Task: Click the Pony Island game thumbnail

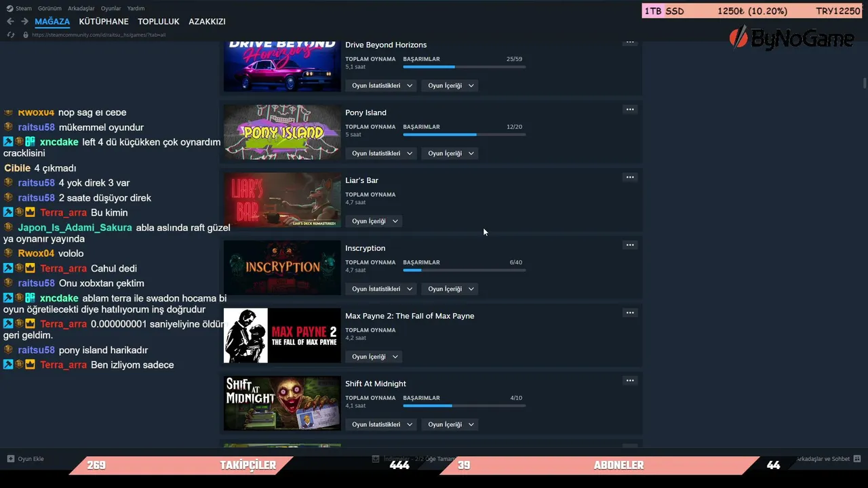Action: click(x=282, y=132)
